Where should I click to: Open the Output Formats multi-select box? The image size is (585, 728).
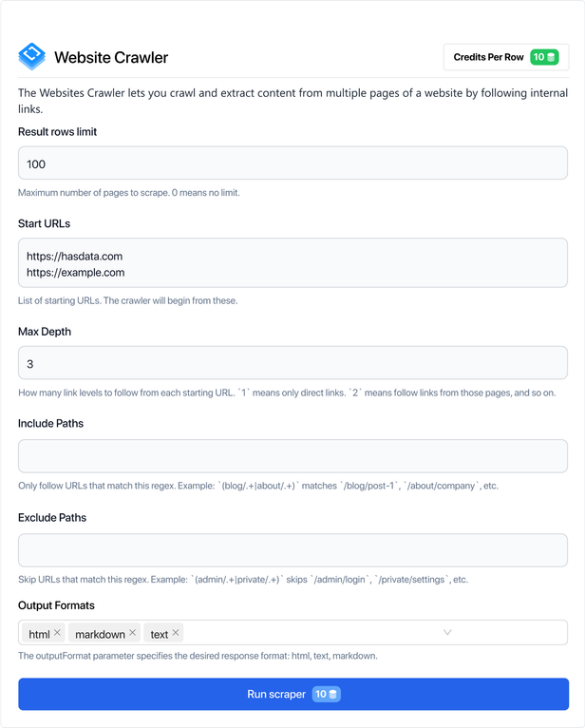[313, 633]
